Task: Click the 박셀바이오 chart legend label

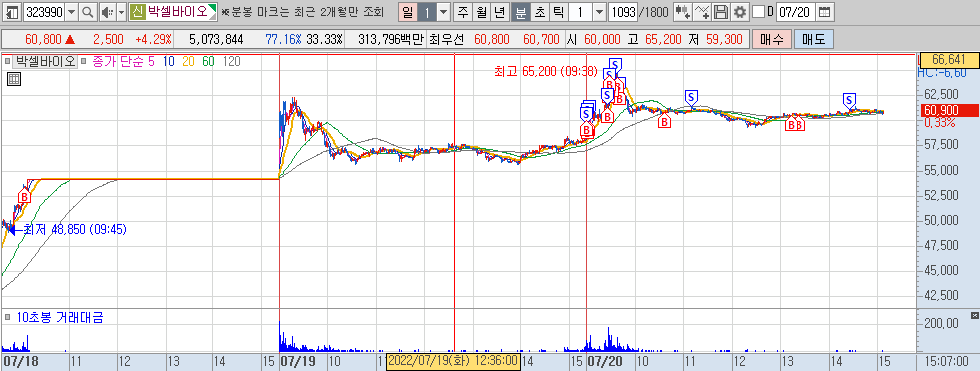Action: [x=44, y=61]
